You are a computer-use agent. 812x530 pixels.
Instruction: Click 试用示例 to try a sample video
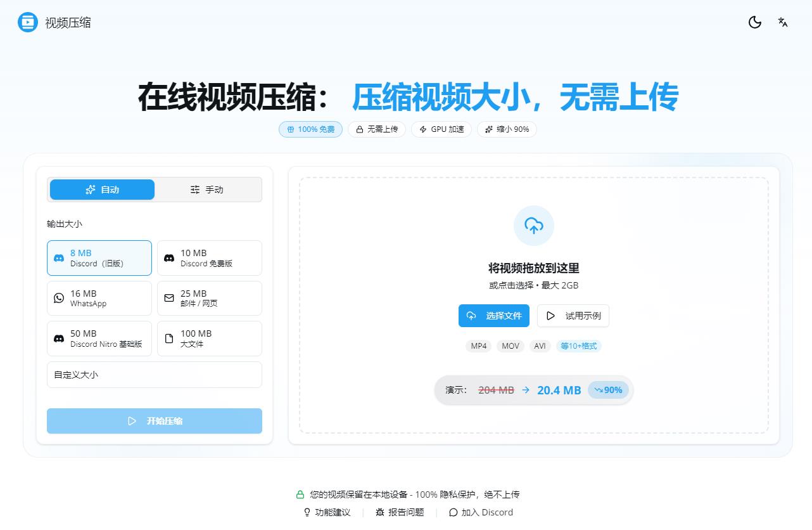click(573, 316)
